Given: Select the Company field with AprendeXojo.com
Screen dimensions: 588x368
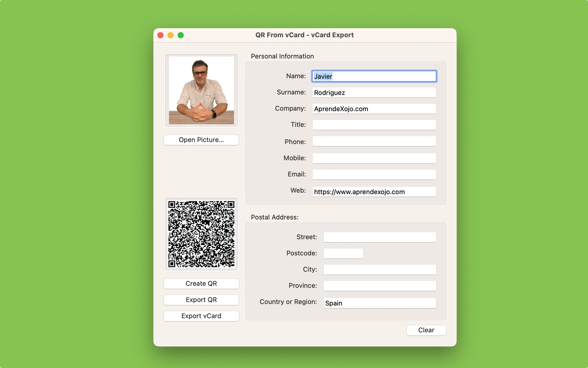Looking at the screenshot, I should coord(374,109).
